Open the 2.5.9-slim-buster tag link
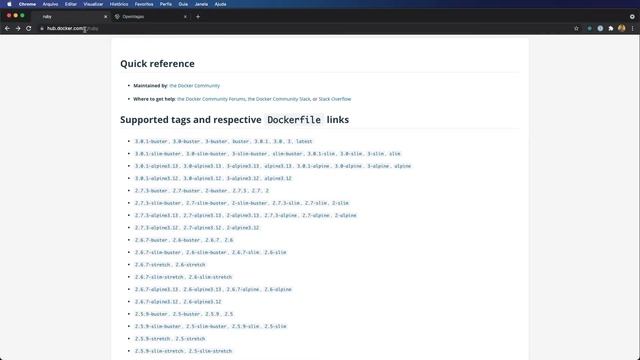640x360 pixels. (158, 326)
